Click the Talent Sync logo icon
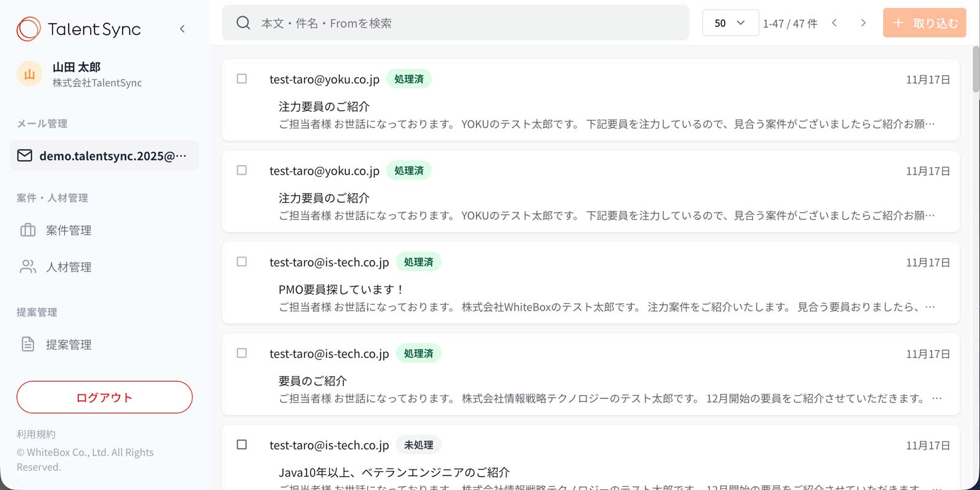The image size is (980, 490). [x=28, y=29]
